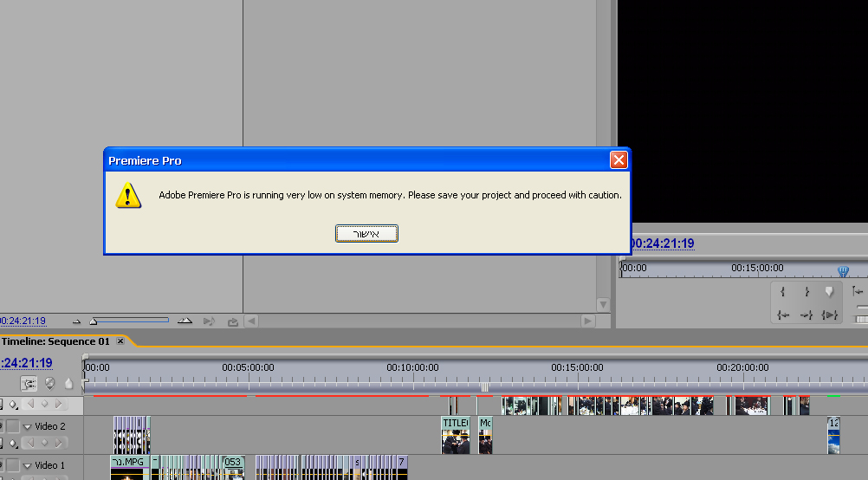Click Go to Previous Marker icon

pyautogui.click(x=858, y=291)
